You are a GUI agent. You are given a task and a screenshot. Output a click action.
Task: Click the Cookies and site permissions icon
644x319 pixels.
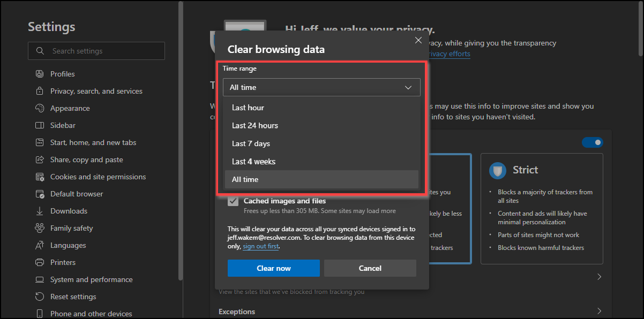(x=39, y=177)
